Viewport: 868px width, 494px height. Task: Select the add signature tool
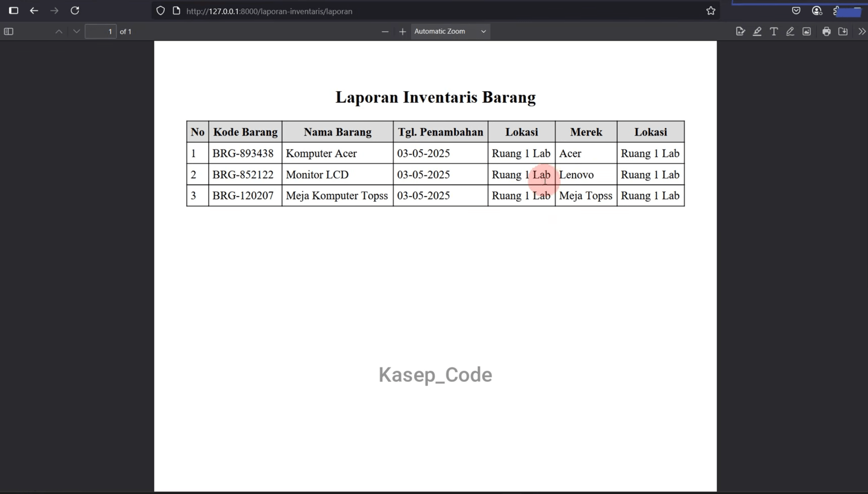pyautogui.click(x=741, y=32)
